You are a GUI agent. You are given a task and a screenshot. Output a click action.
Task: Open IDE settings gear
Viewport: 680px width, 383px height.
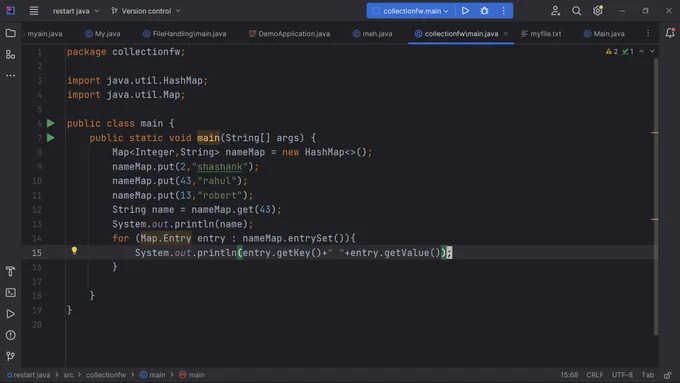pos(598,10)
